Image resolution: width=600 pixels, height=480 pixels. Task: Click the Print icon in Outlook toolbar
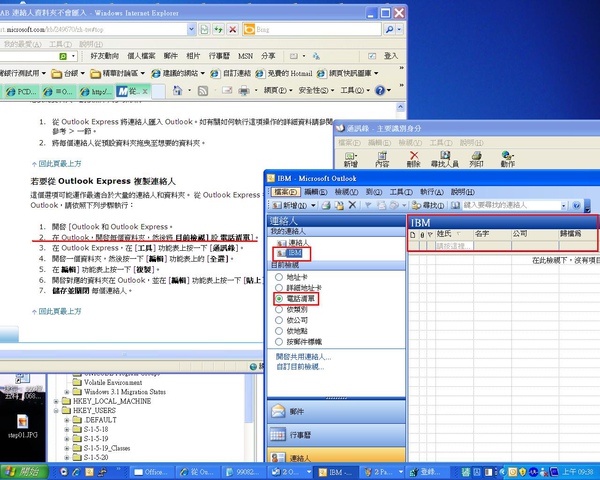pos(326,206)
